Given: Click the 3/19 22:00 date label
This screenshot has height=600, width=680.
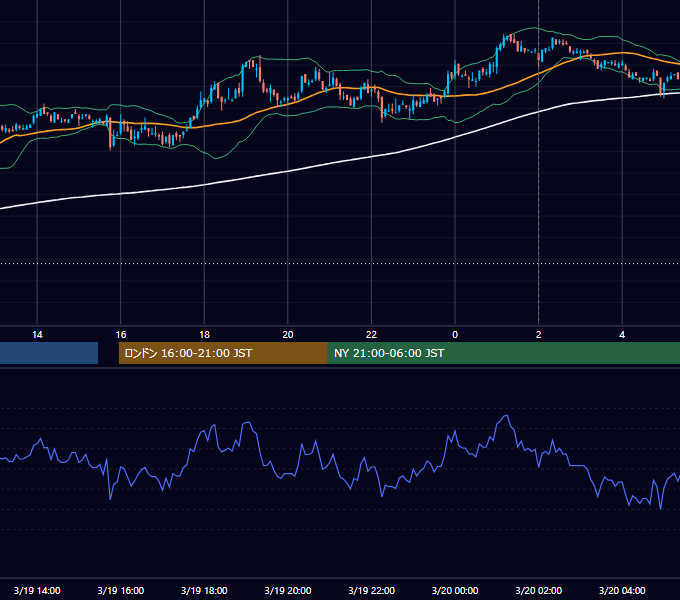Looking at the screenshot, I should click(372, 590).
